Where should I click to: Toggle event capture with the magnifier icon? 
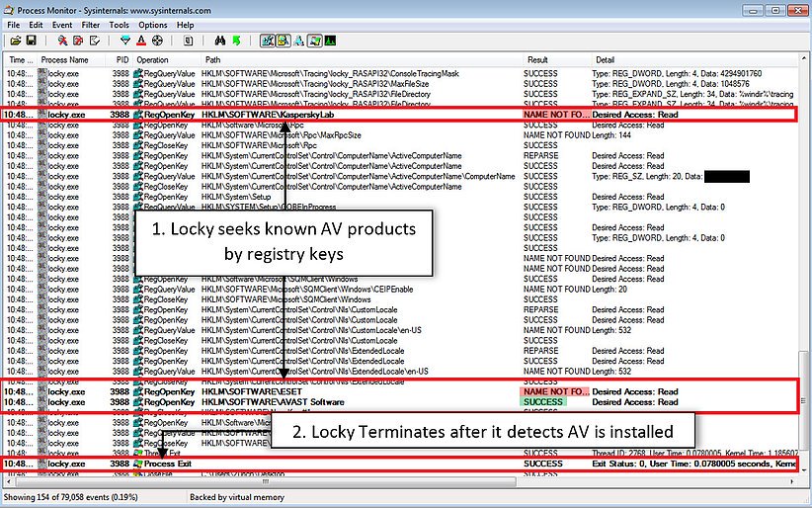[x=62, y=41]
